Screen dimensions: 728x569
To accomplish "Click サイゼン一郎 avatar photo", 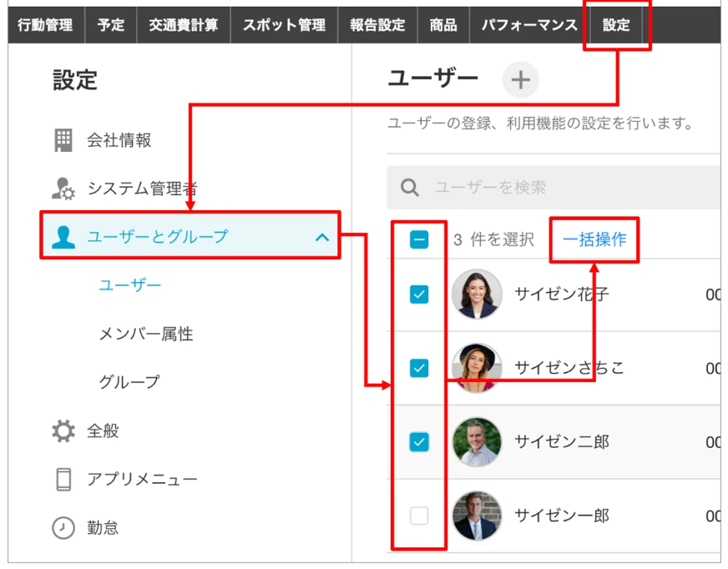I will coord(477,516).
